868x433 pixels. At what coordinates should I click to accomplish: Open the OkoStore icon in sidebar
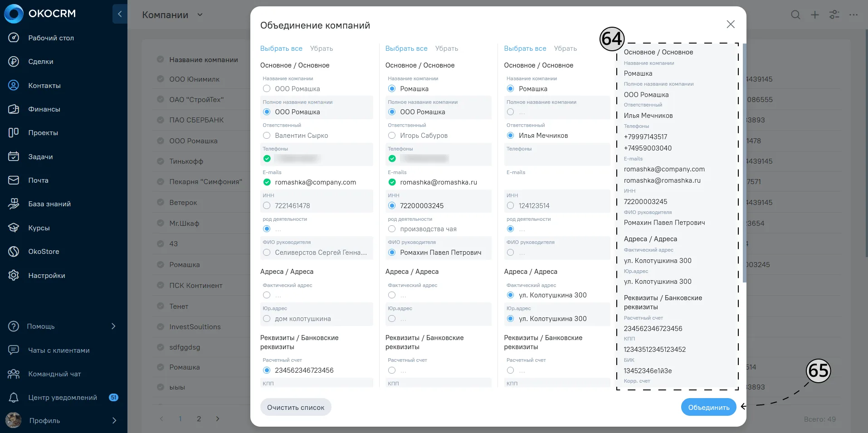tap(14, 251)
